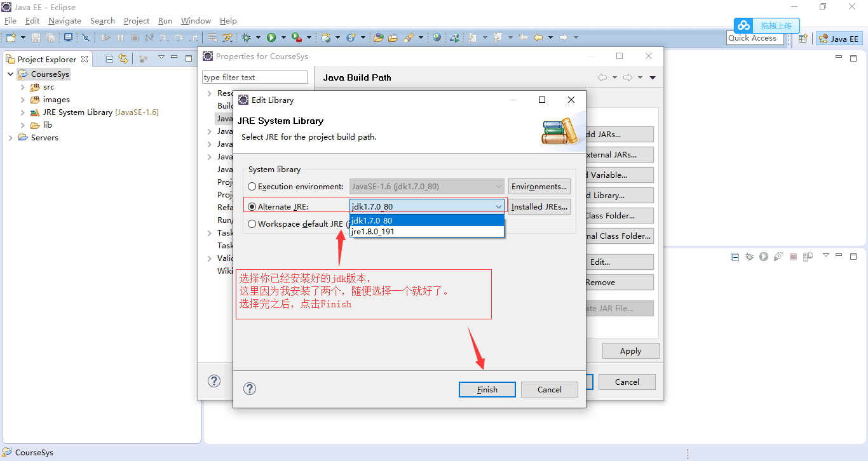Click Cancel in Edit Library dialog
Image resolution: width=868 pixels, height=461 pixels.
550,389
